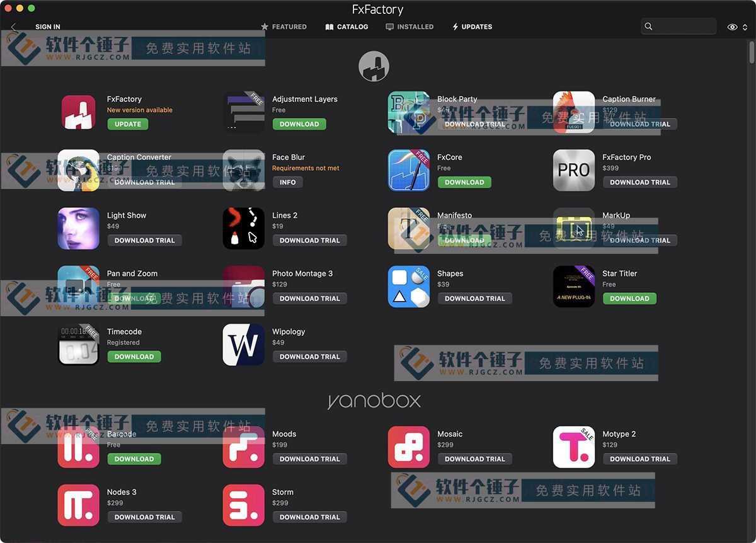Screen dimensions: 756x543
Task: Open the Caption Burner product icon
Action: (x=574, y=112)
